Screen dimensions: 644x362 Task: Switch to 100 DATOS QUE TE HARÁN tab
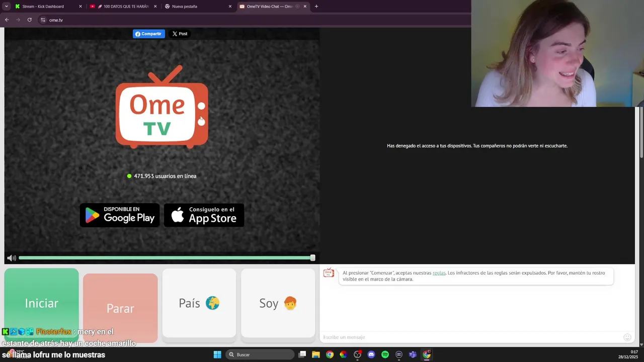click(x=123, y=6)
